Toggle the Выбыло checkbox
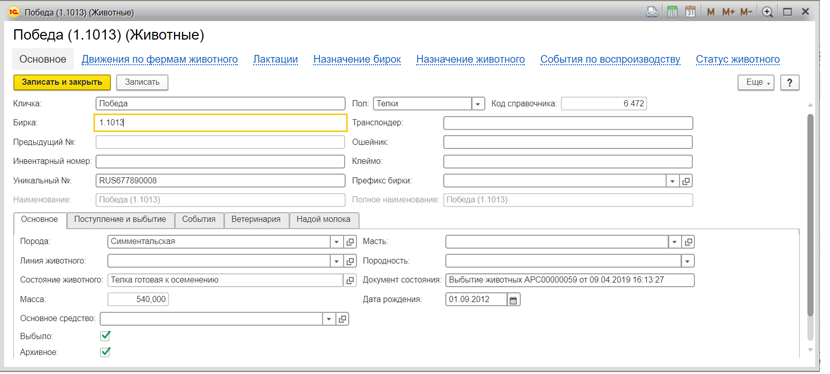 [105, 335]
